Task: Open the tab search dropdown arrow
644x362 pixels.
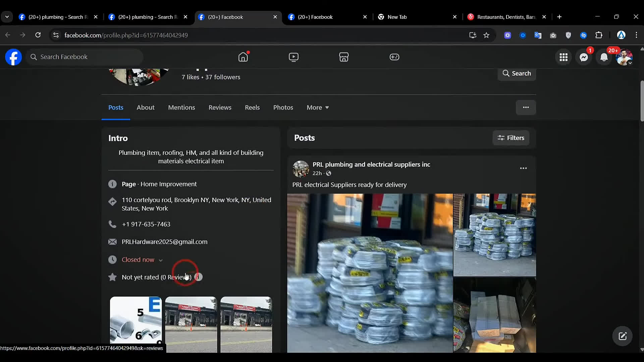Action: (x=7, y=17)
